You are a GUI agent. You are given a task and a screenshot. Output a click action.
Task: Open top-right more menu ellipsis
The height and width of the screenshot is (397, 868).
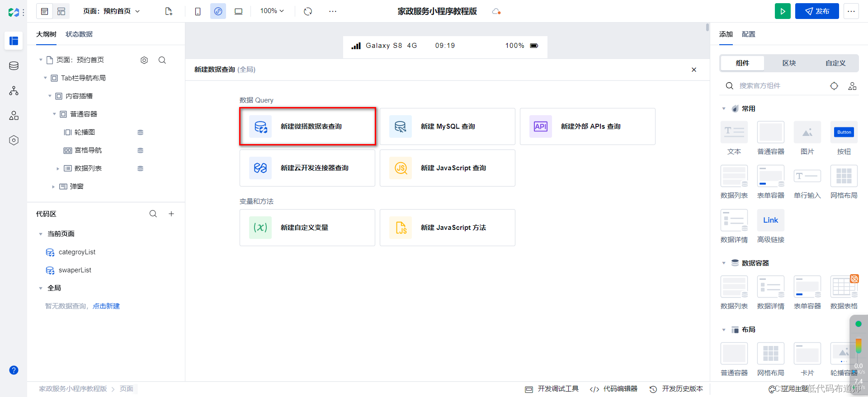pos(851,11)
